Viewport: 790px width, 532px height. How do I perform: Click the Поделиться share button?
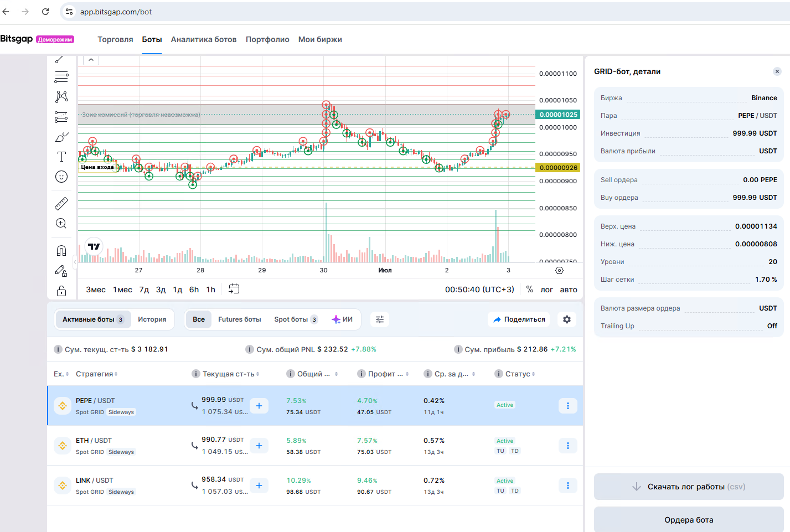519,319
